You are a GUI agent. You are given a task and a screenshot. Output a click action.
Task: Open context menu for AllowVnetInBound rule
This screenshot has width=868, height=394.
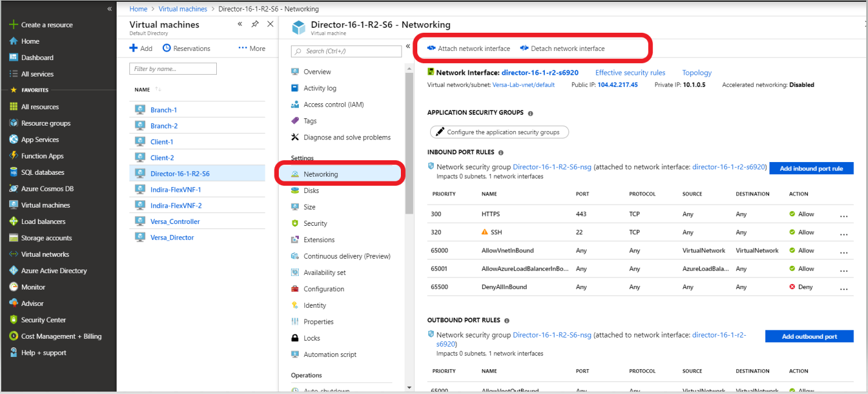(844, 251)
